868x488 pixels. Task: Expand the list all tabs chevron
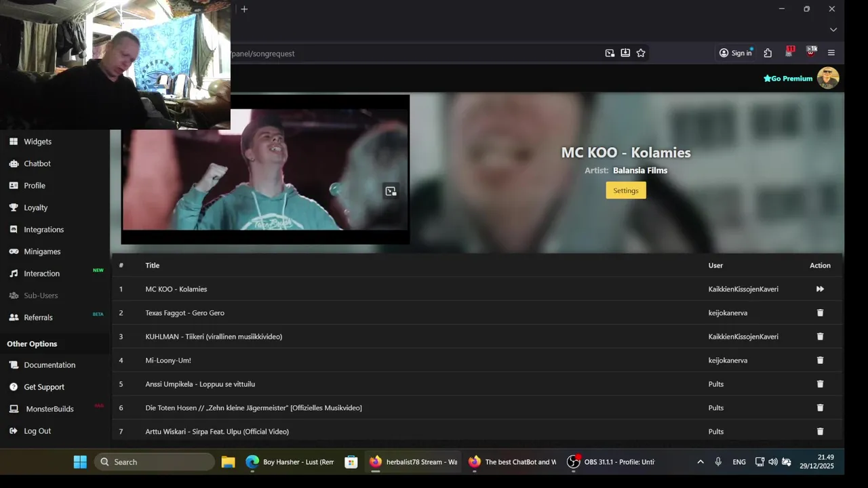tap(833, 30)
